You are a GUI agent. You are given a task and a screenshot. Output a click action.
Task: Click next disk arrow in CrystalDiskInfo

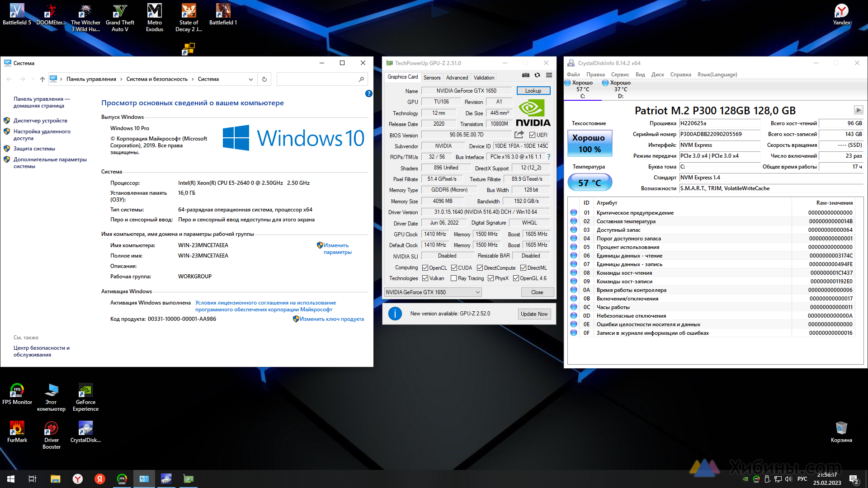point(859,110)
